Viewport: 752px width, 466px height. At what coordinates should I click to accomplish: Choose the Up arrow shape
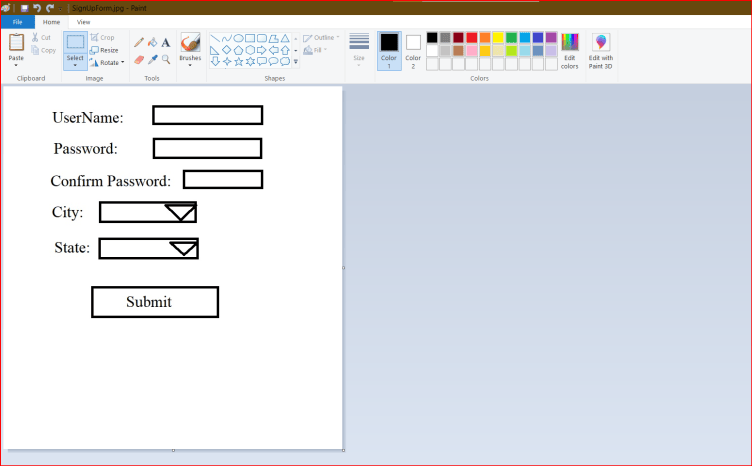285,50
